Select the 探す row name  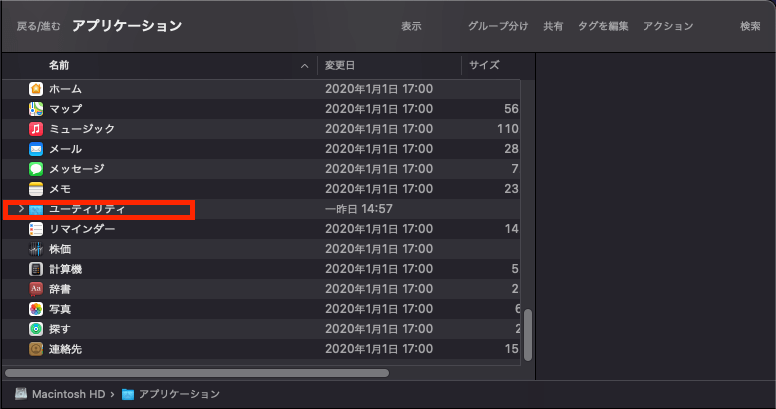click(x=60, y=329)
